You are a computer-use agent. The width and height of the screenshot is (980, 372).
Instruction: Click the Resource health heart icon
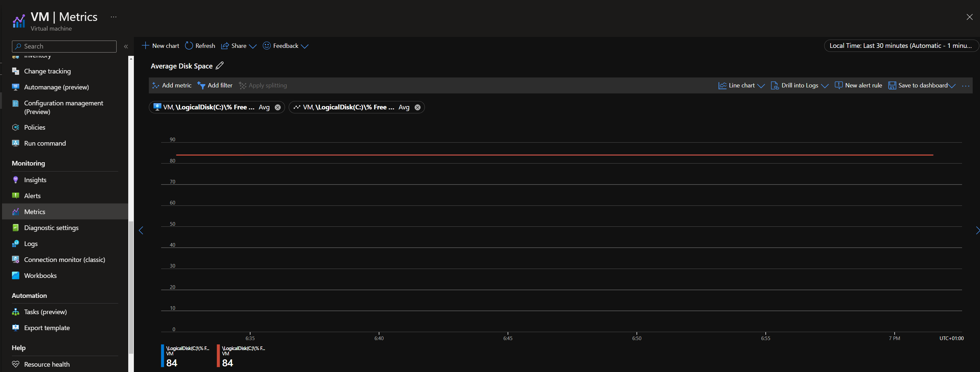(16, 364)
